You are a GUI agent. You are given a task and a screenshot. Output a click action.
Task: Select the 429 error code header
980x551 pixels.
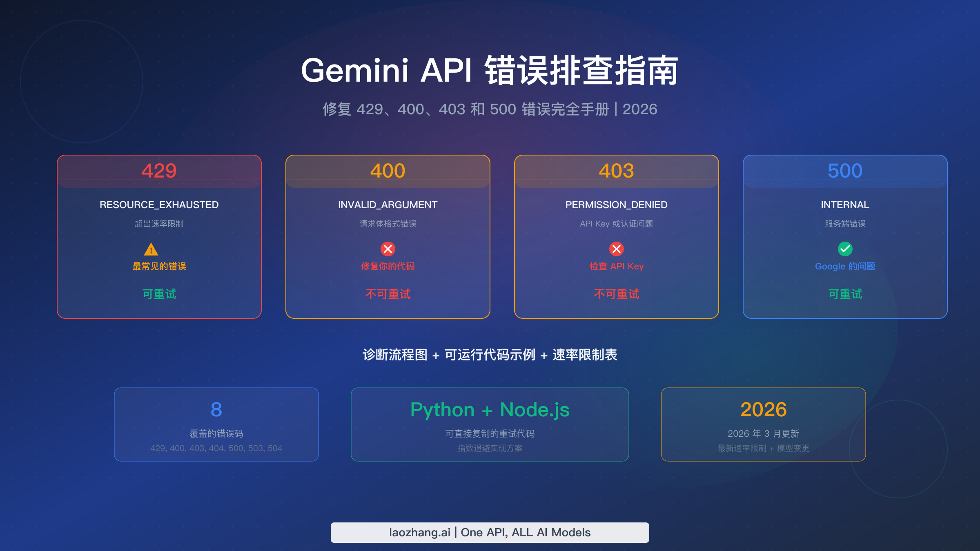click(158, 171)
